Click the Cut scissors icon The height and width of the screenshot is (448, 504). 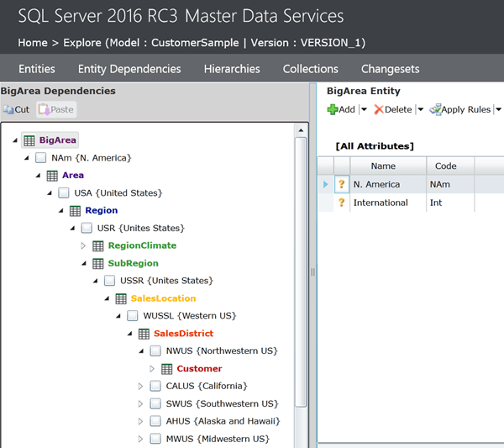(8, 110)
